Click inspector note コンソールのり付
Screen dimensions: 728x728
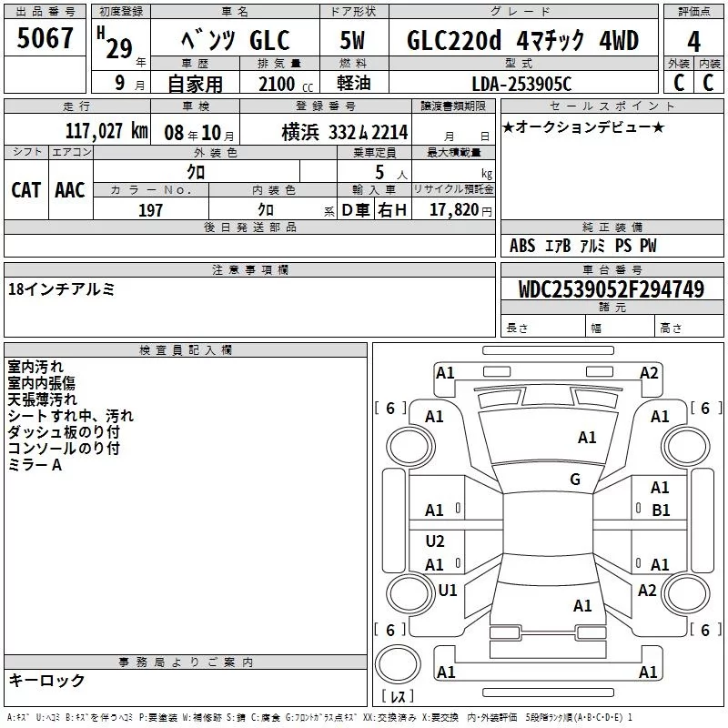[64, 448]
